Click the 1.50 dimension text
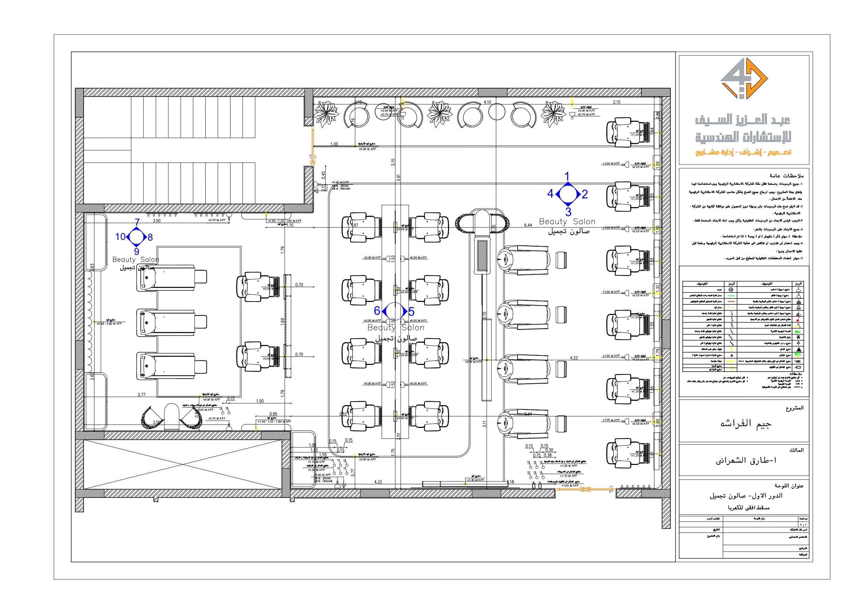This screenshot has width=868, height=614. (260, 401)
